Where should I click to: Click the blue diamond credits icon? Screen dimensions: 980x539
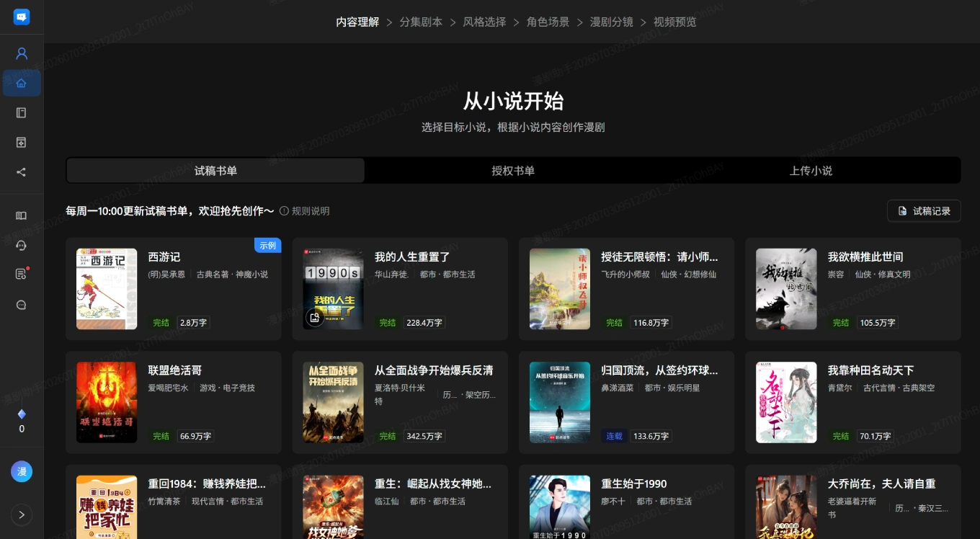(x=22, y=414)
